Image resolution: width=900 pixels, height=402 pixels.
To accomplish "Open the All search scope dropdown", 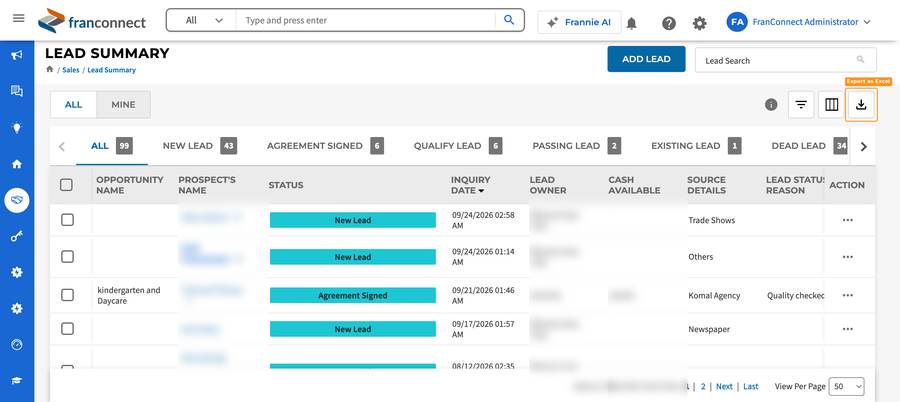I will (x=202, y=20).
